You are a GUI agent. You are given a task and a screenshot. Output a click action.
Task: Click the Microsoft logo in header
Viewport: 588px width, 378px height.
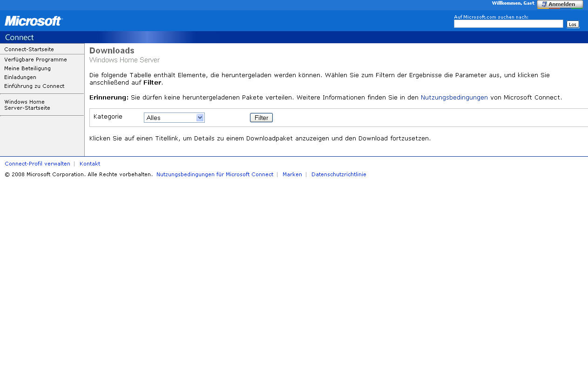point(33,21)
